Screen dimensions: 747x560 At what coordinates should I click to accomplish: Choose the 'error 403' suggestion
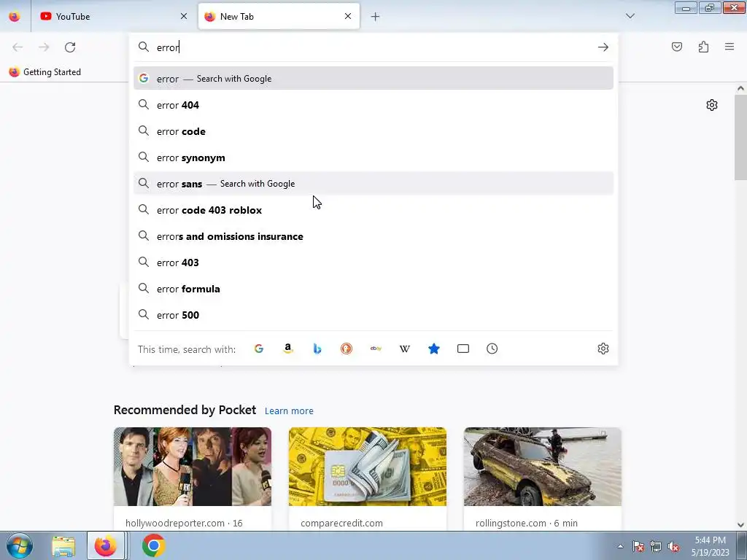373,262
